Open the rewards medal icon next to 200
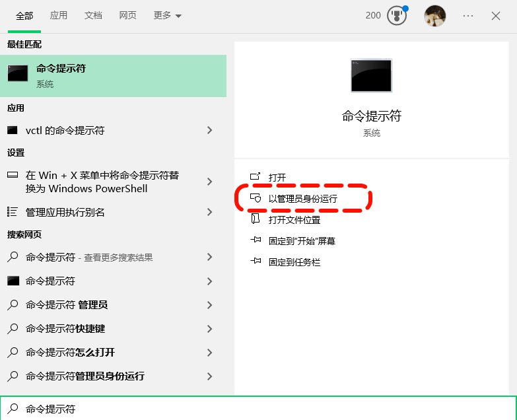 pos(397,15)
